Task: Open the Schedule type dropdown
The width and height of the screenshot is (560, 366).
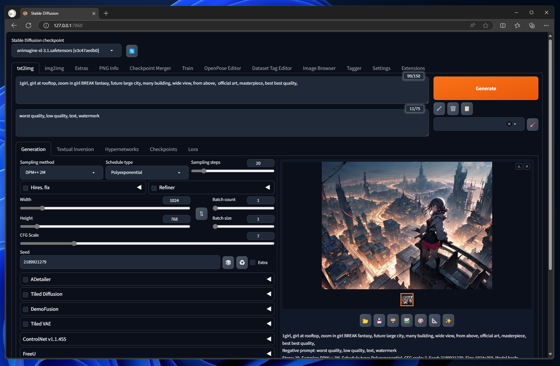Action: pyautogui.click(x=146, y=172)
